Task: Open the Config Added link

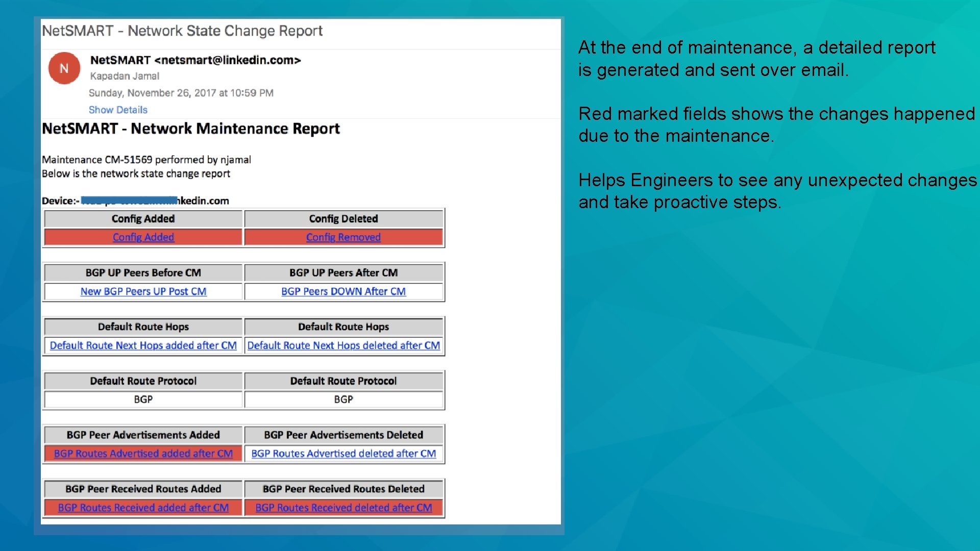Action: point(143,237)
